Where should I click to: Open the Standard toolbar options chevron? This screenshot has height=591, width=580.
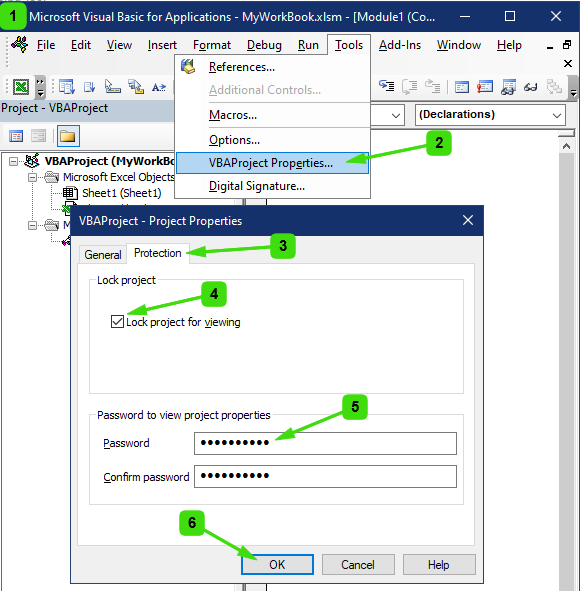coord(40,87)
